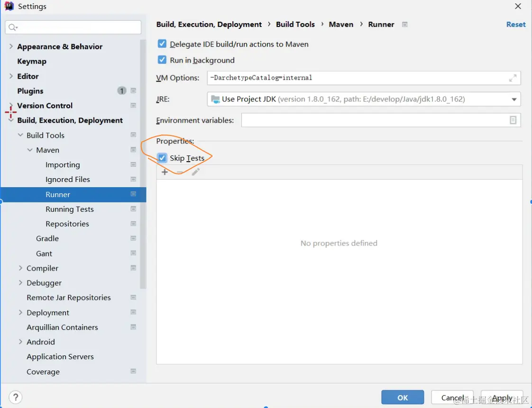
Task: Toggle Delegate IDE build/run actions to Maven
Action: [x=162, y=44]
